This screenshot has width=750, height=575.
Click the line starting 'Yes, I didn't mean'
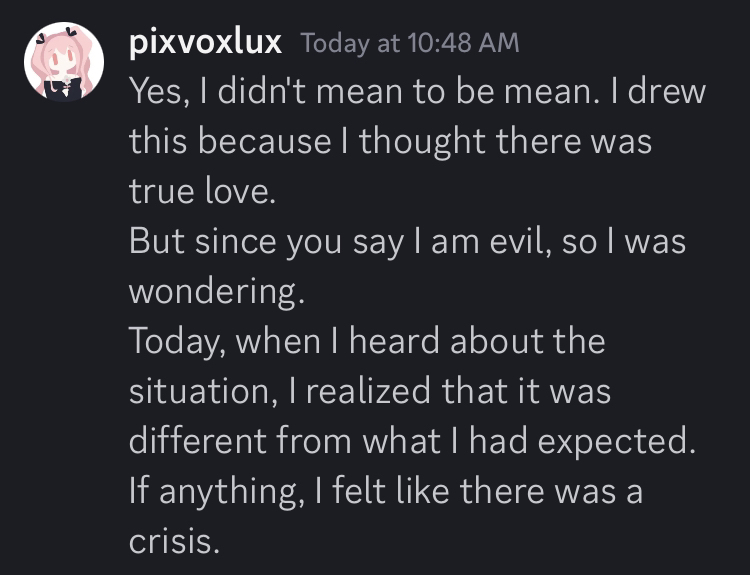[417, 91]
